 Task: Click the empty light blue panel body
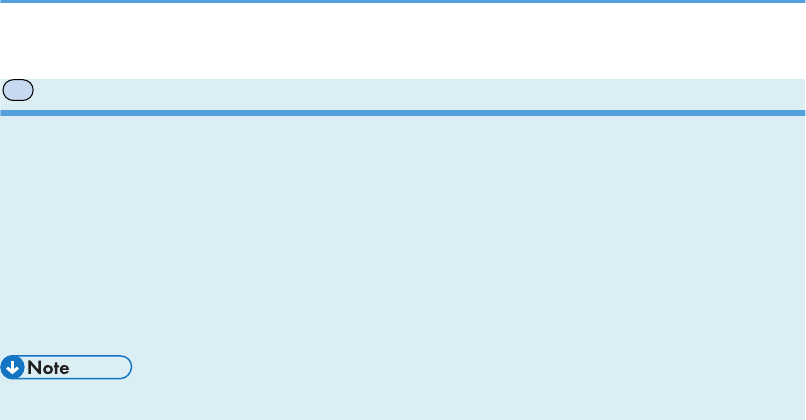pos(403,234)
